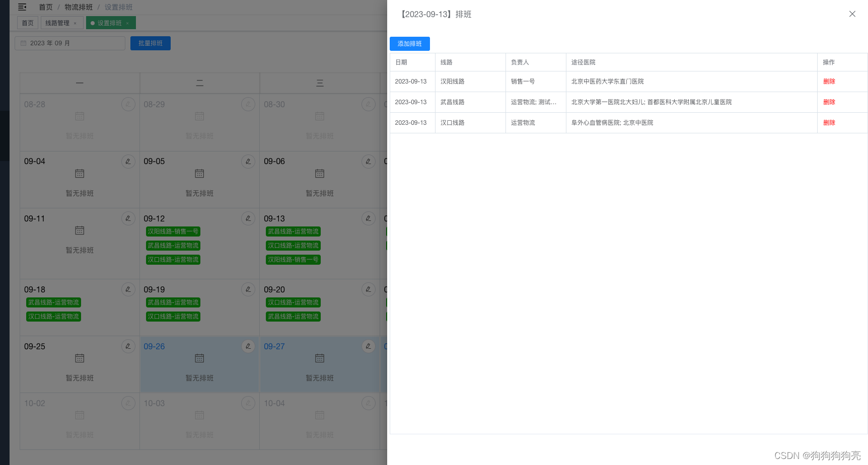The width and height of the screenshot is (868, 465).
Task: Click the calendar icon inside the month picker field
Action: point(23,43)
